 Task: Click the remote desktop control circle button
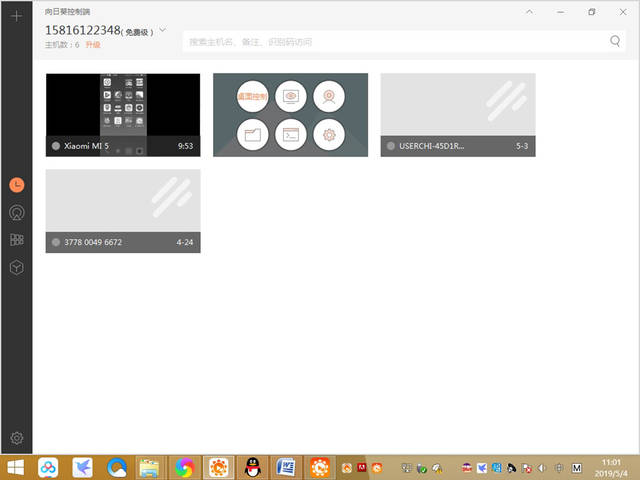pyautogui.click(x=253, y=96)
